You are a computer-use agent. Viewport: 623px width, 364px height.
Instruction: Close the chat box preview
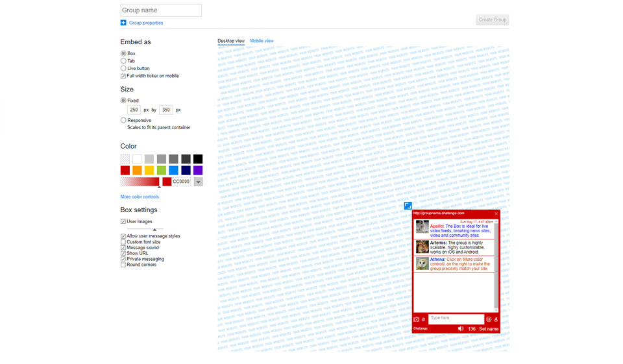click(496, 213)
